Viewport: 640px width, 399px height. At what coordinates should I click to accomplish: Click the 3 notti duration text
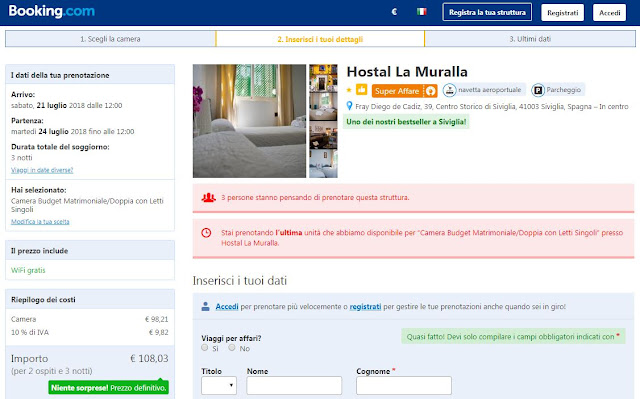click(22, 157)
